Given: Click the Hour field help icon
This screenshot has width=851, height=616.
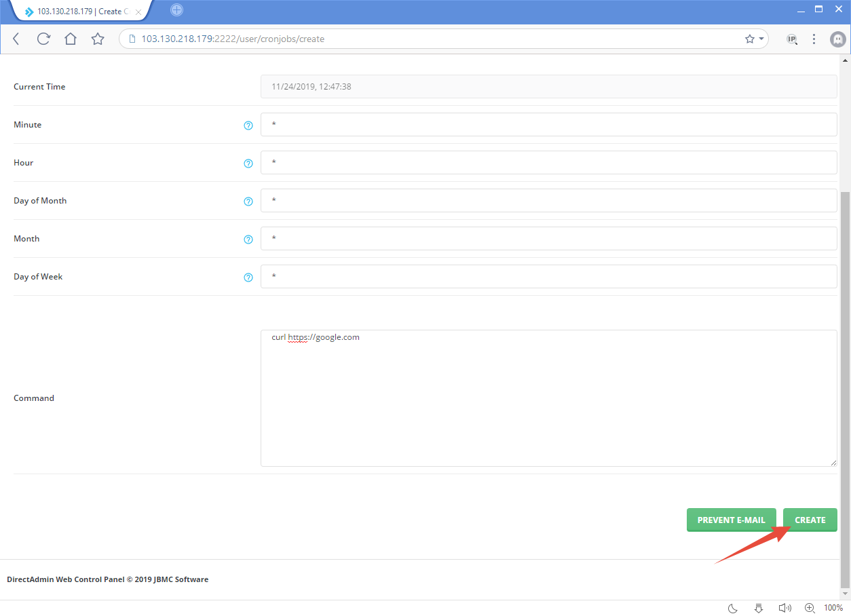Looking at the screenshot, I should pyautogui.click(x=248, y=163).
